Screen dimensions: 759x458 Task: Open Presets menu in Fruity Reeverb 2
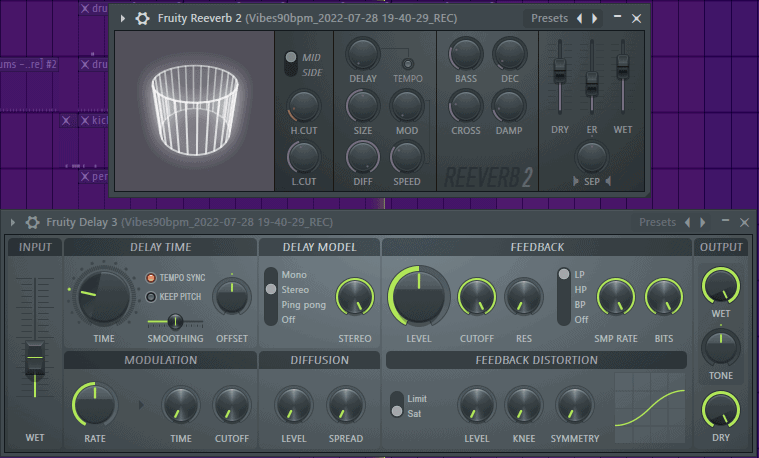click(549, 18)
